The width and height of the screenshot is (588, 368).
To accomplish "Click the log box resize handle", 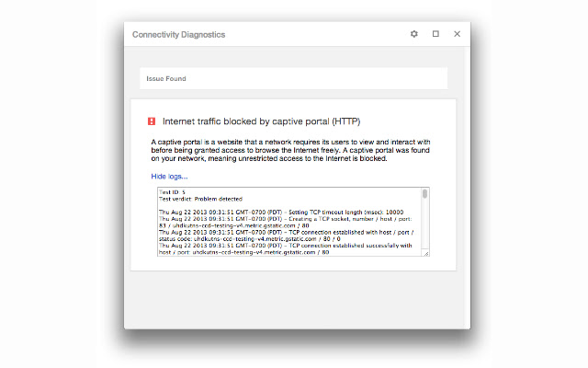I will [425, 252].
